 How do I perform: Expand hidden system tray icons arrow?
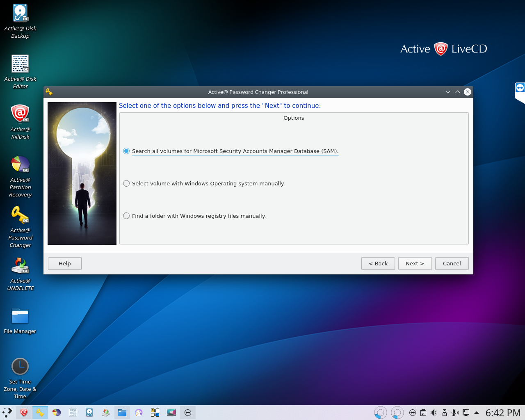click(477, 413)
